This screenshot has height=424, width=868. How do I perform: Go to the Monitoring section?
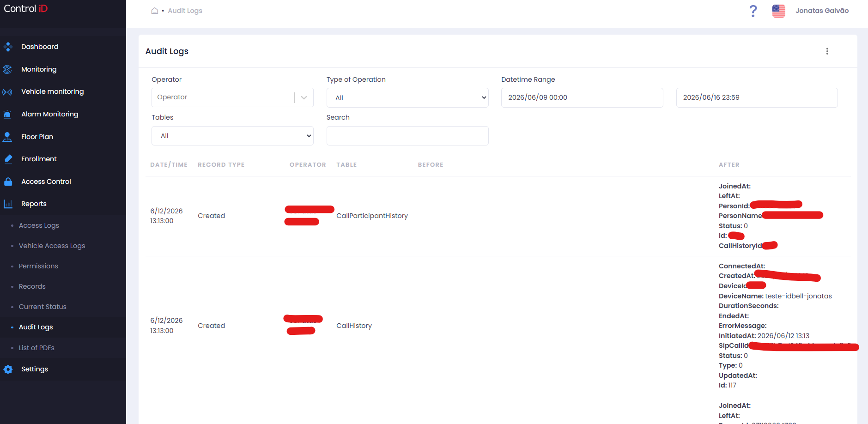tap(39, 69)
